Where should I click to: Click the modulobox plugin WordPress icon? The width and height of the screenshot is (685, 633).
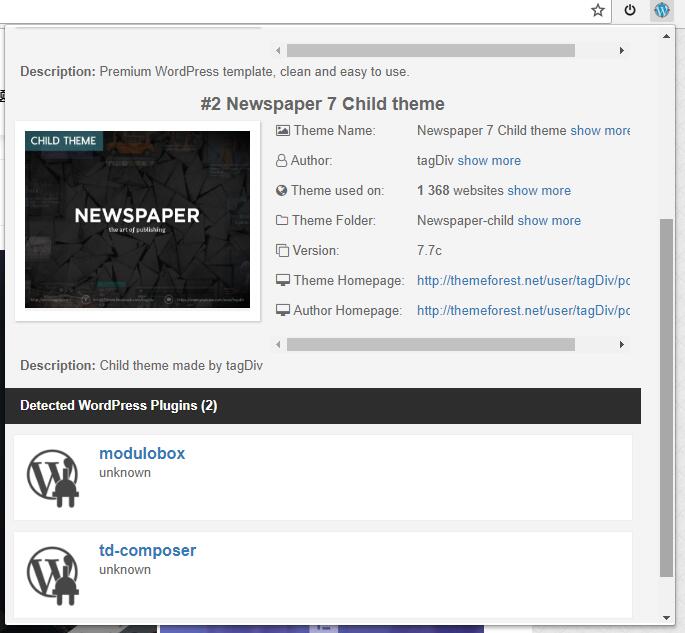coord(53,477)
